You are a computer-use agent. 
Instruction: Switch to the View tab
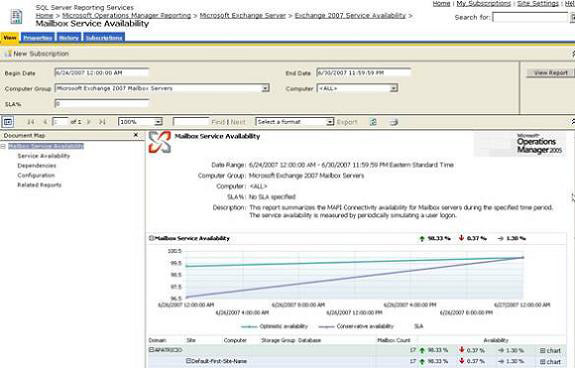(x=10, y=38)
